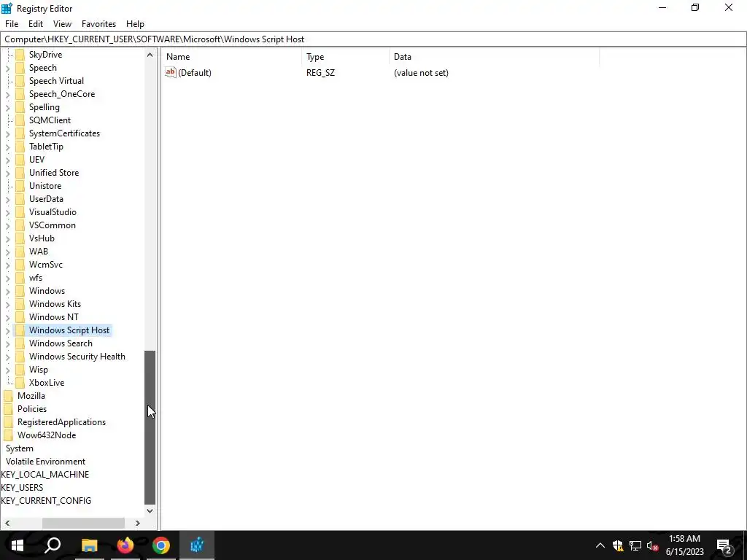Select the Unistore folder icon
This screenshot has width=747, height=560.
20,186
